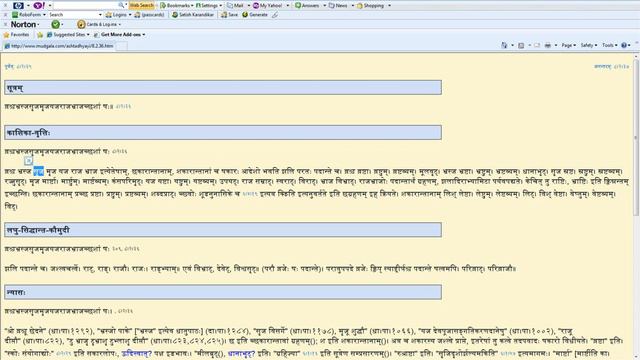640x360 pixels.
Task: Click the Help question-mark icon
Action: (x=624, y=45)
